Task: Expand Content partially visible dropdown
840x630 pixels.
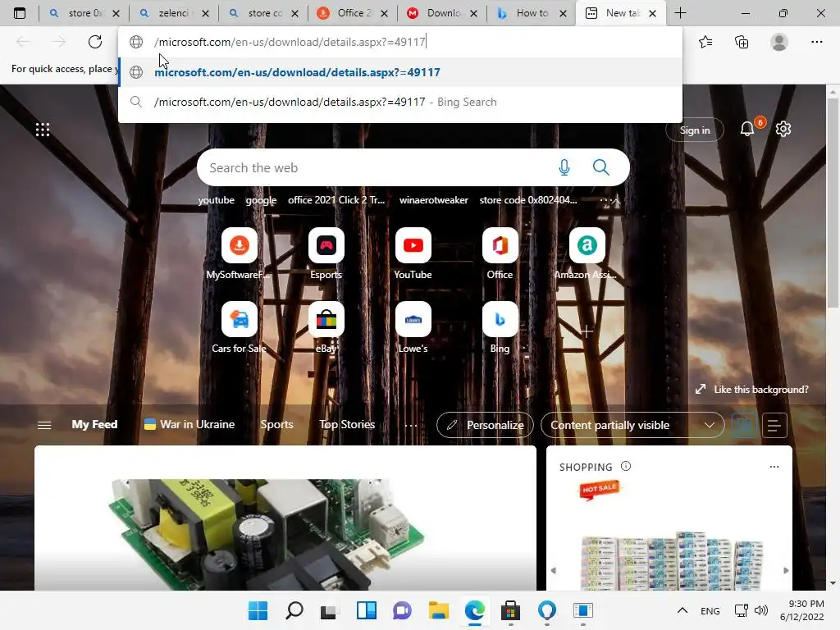Action: pos(632,425)
